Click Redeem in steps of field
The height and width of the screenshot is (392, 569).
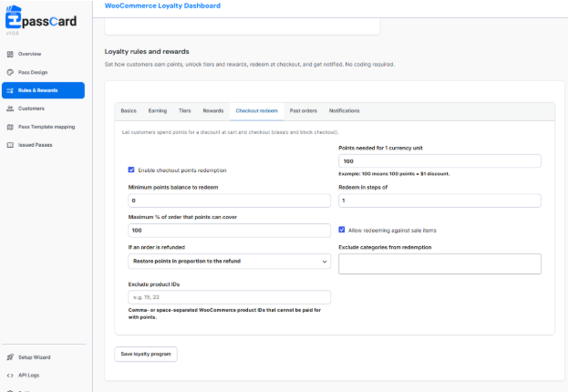coord(440,201)
